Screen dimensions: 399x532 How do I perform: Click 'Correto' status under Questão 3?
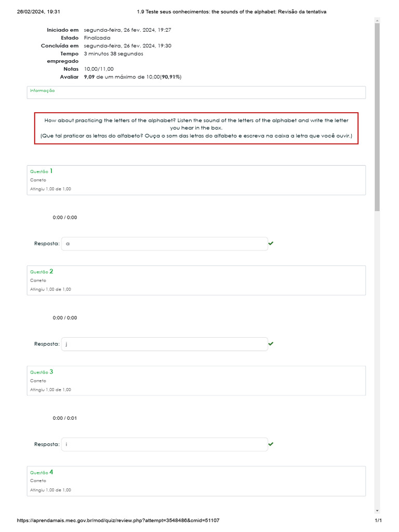(x=38, y=381)
